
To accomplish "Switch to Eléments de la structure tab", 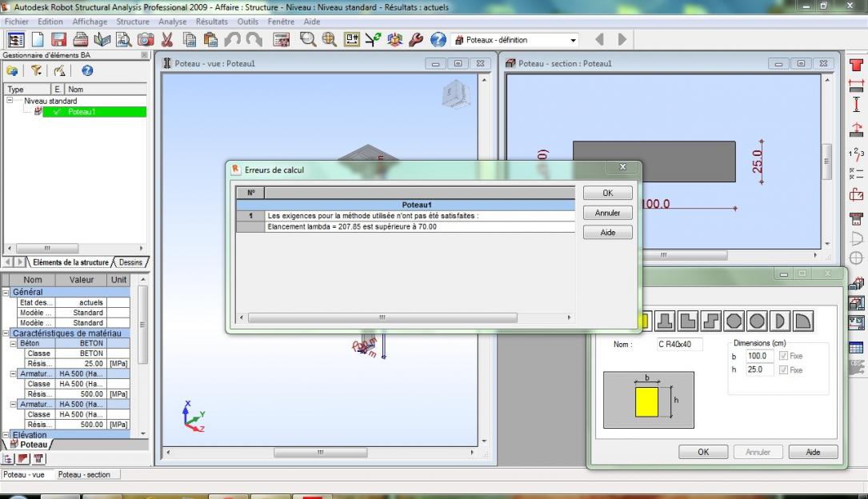I will tap(71, 262).
